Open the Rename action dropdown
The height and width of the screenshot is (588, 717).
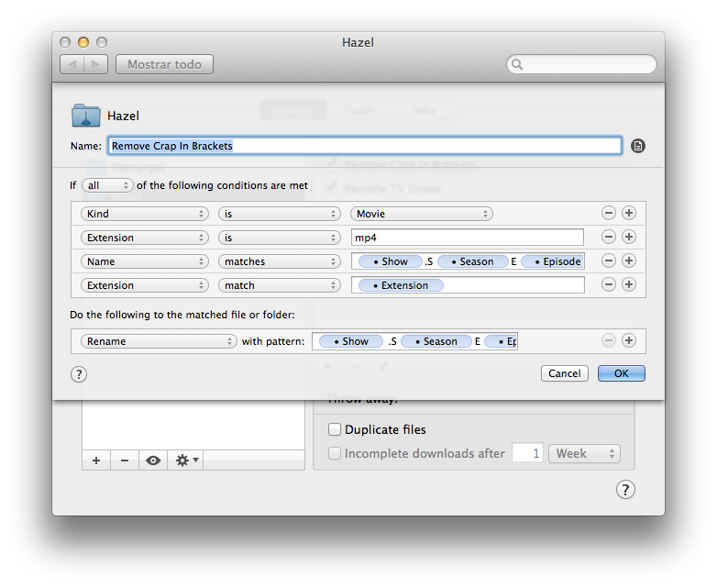[159, 341]
